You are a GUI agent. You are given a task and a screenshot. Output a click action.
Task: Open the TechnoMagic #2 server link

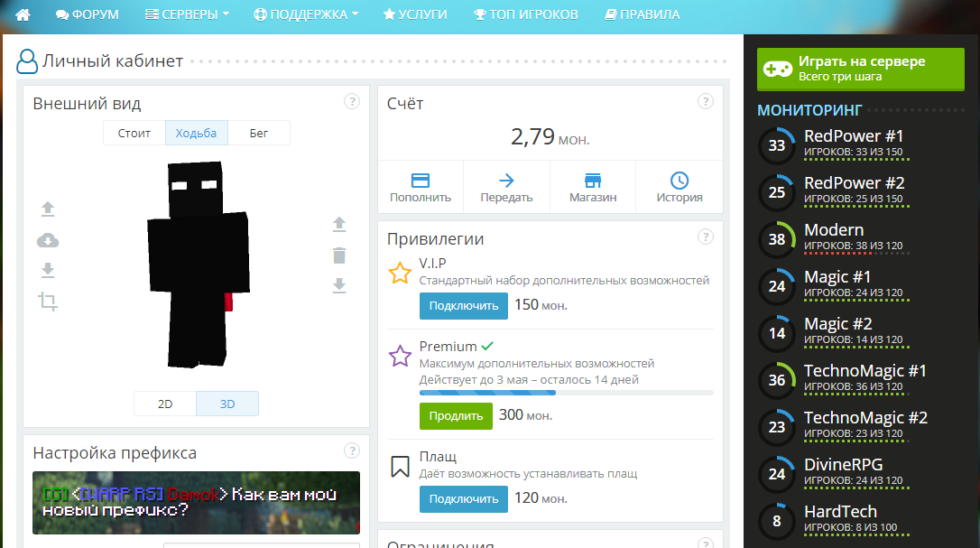pos(865,417)
